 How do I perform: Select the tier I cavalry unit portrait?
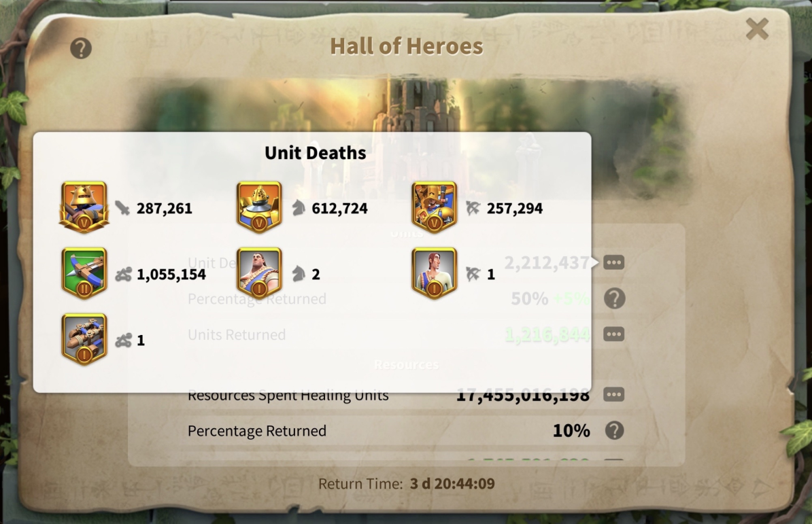[x=259, y=273]
